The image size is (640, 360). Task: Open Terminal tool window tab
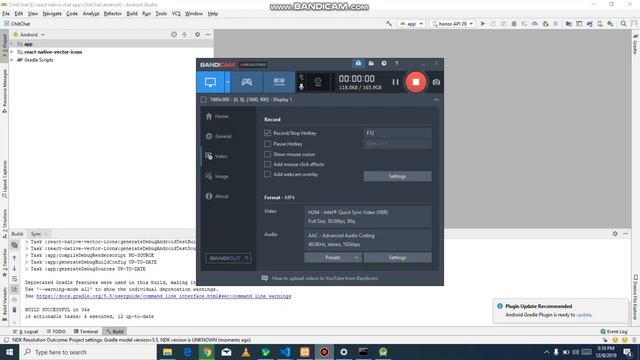tap(86, 331)
